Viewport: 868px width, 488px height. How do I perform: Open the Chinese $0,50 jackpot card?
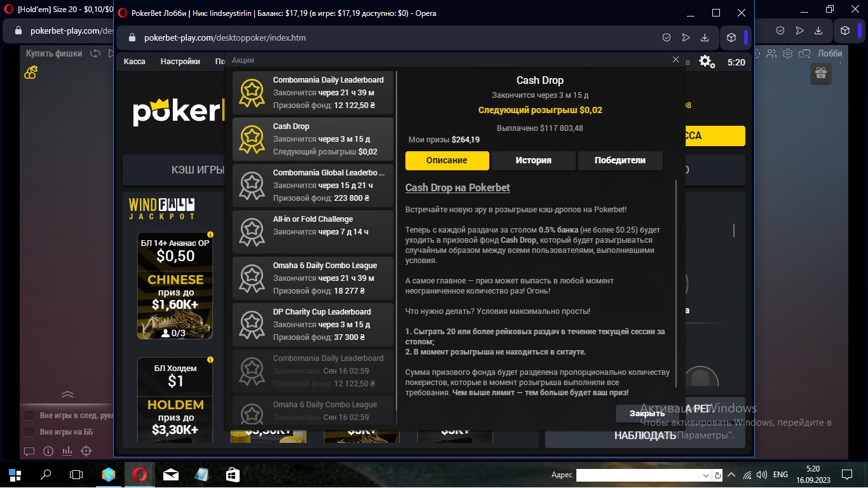click(175, 286)
